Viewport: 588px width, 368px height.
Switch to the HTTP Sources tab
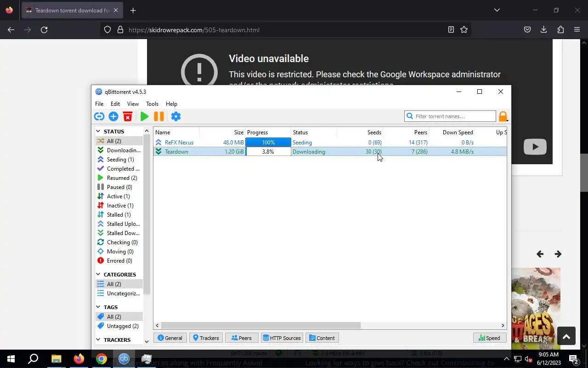click(282, 338)
